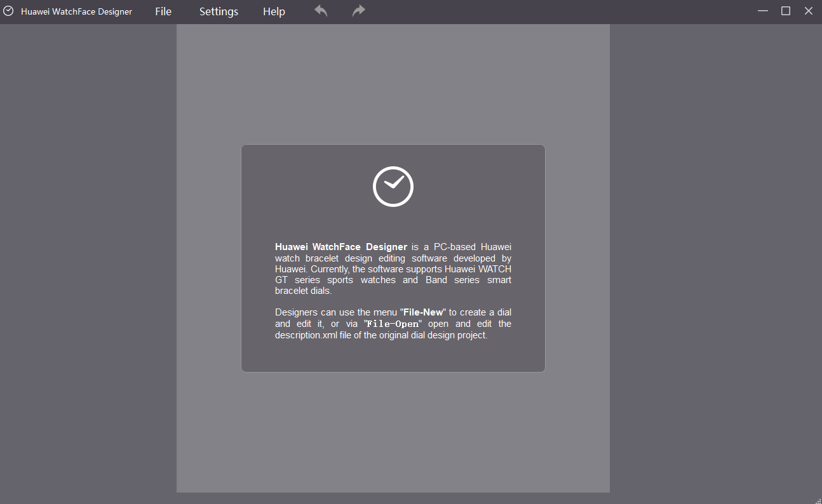The image size is (822, 504).
Task: Minimize the WatchFace Designer window
Action: point(763,11)
